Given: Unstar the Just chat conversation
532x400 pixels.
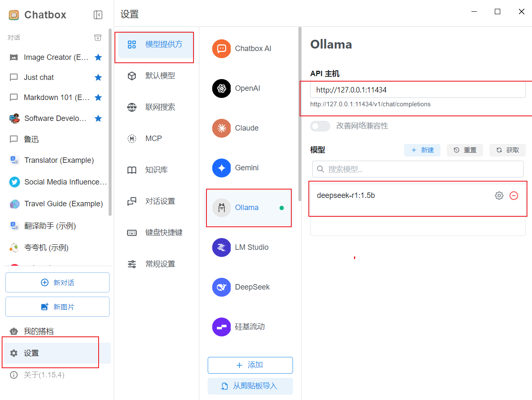Looking at the screenshot, I should [98, 77].
